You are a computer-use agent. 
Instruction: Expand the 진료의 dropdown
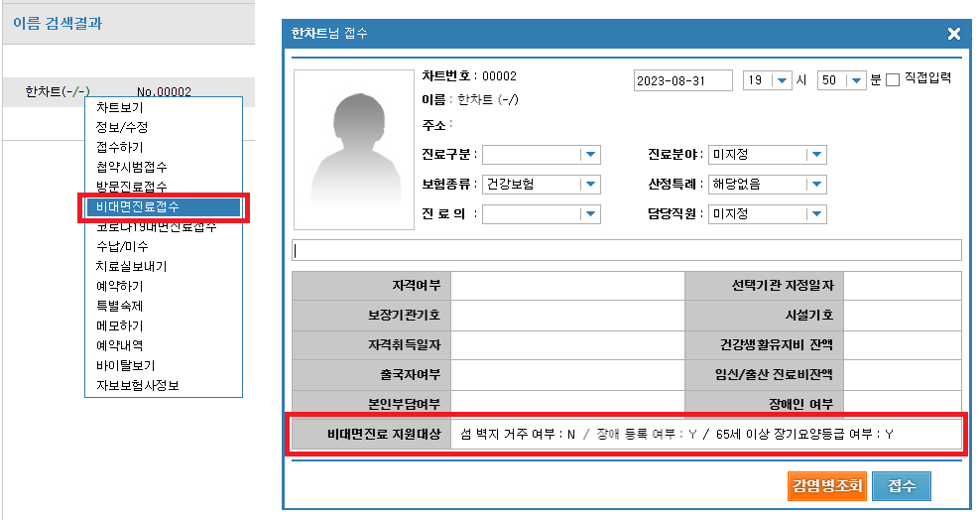pos(590,214)
